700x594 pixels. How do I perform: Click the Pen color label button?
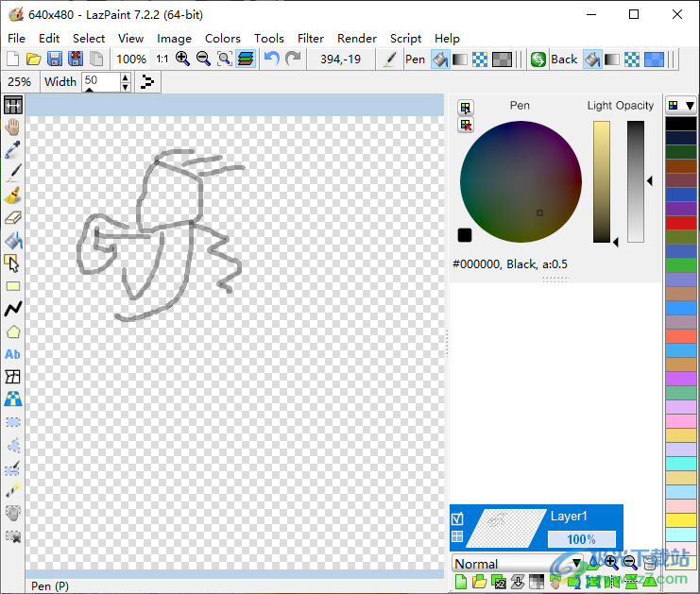(x=415, y=59)
